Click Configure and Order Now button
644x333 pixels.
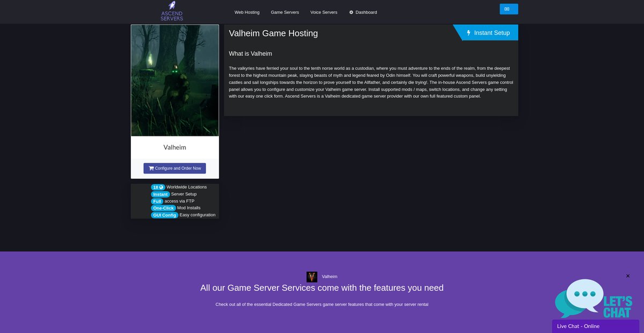click(x=174, y=168)
